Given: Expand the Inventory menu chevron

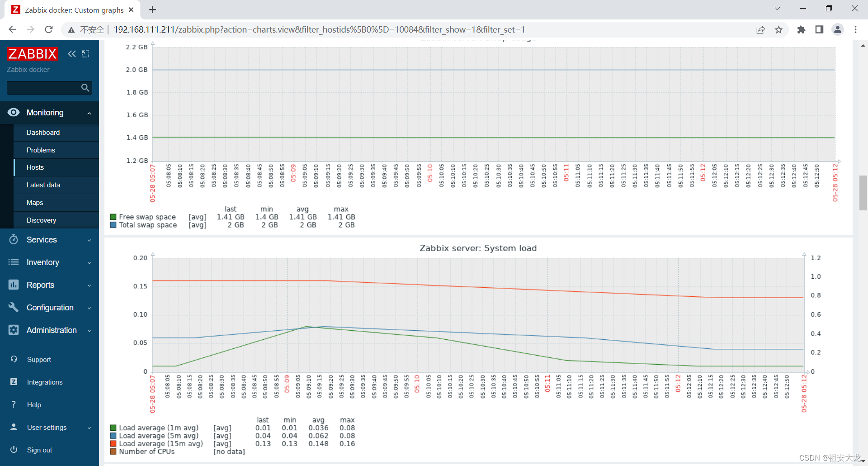Looking at the screenshot, I should (89, 263).
